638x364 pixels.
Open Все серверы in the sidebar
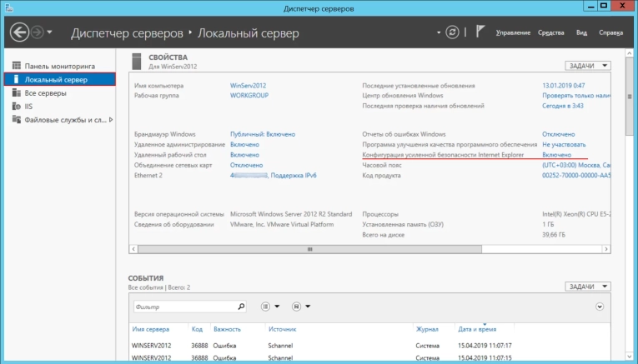(x=45, y=92)
